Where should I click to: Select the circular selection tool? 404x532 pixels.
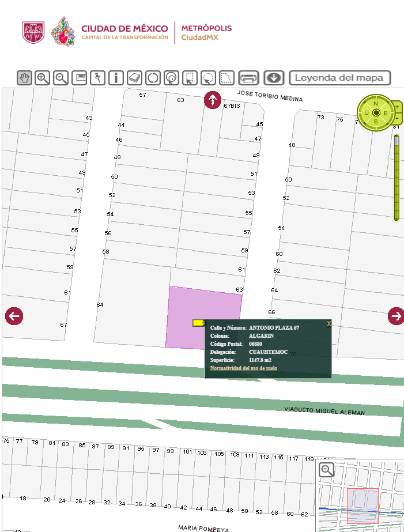(208, 78)
